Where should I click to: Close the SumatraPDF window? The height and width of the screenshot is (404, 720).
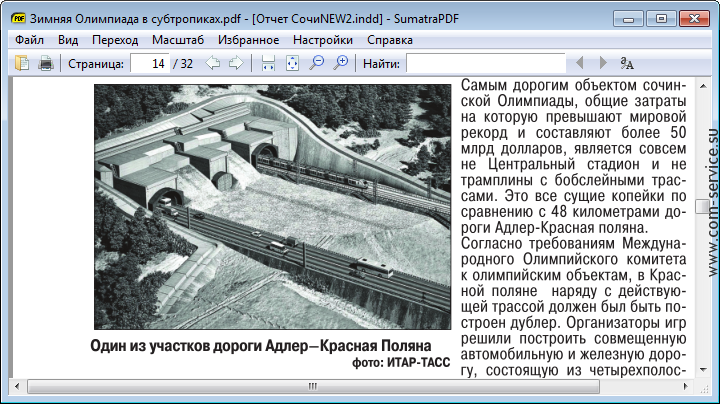[695, 19]
